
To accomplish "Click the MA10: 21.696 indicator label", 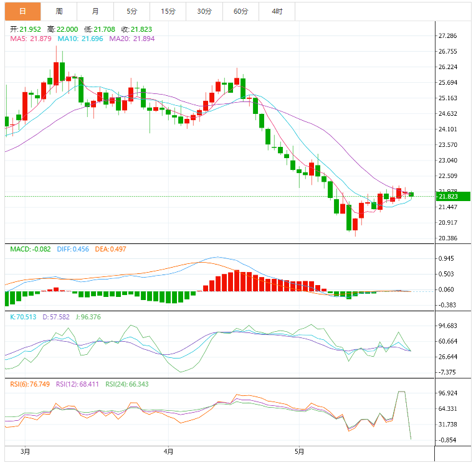I will pos(80,39).
